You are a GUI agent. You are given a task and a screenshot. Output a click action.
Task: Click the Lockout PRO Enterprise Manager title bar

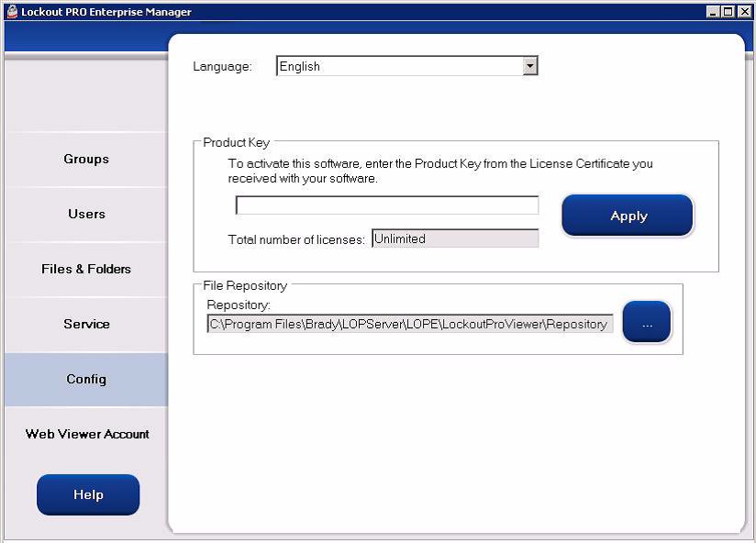367,11
